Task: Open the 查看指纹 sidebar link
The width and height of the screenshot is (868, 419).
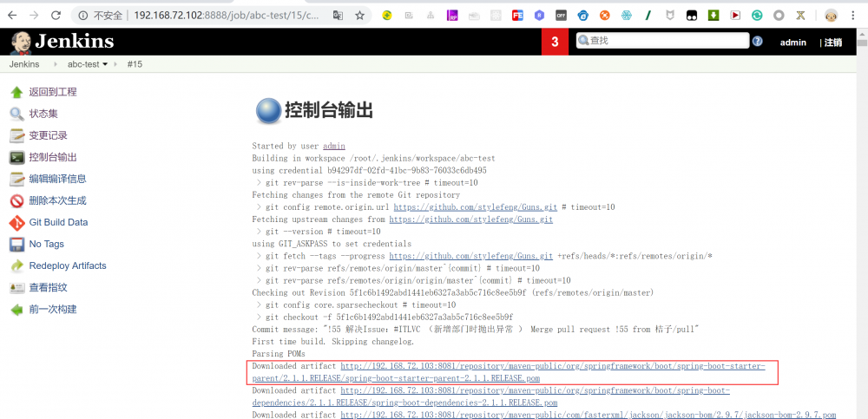Action: click(48, 287)
